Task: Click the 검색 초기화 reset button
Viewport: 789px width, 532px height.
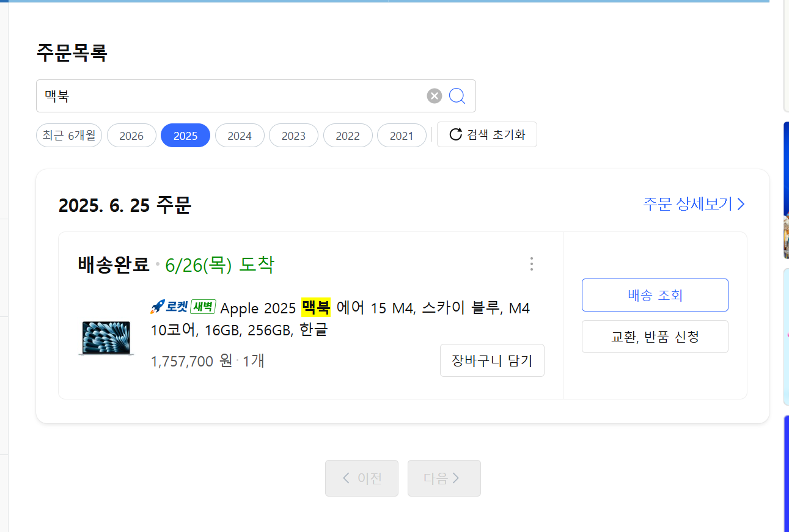Action: pyautogui.click(x=487, y=134)
